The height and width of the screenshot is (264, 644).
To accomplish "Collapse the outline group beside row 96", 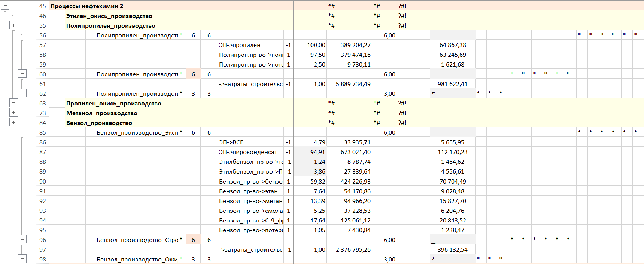I will tap(22, 239).
